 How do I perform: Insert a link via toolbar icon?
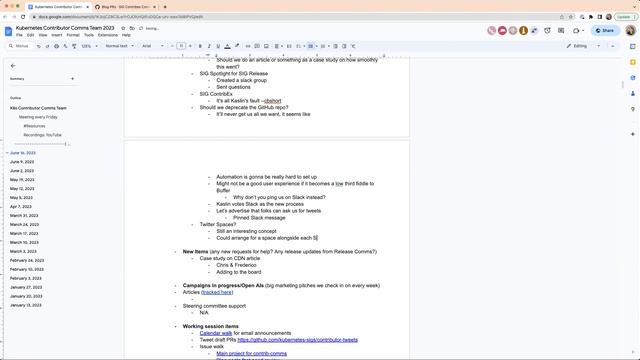pos(248,46)
